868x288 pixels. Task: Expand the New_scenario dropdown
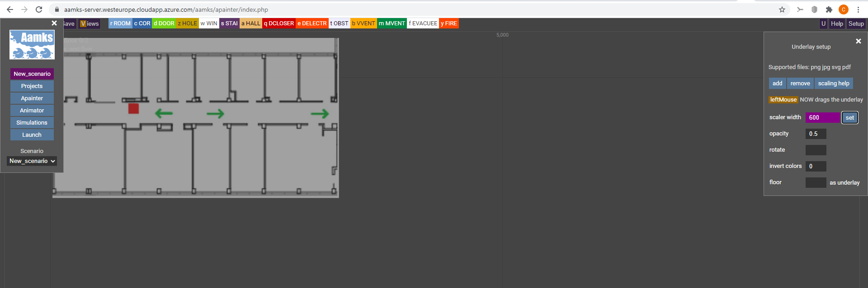[x=32, y=161]
